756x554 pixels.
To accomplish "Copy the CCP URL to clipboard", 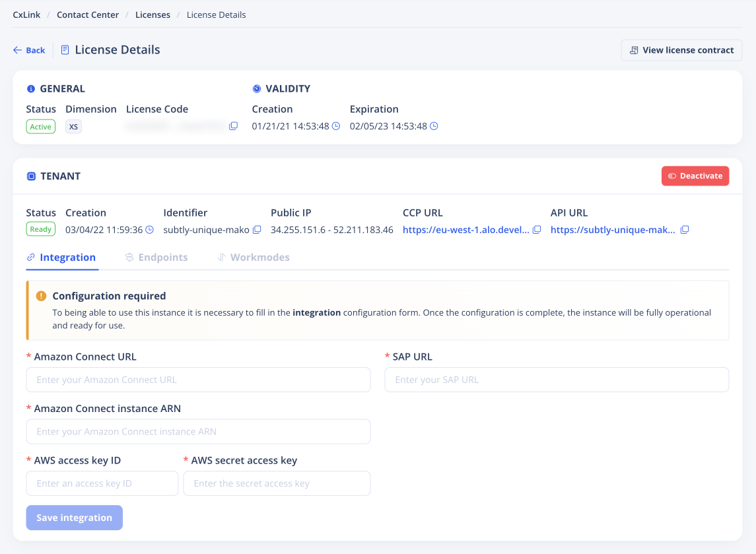I will pos(537,230).
